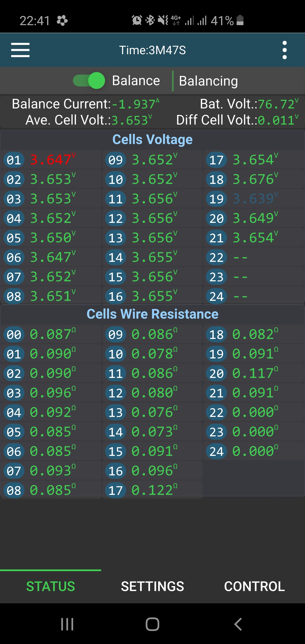Open the hamburger navigation menu

point(20,50)
